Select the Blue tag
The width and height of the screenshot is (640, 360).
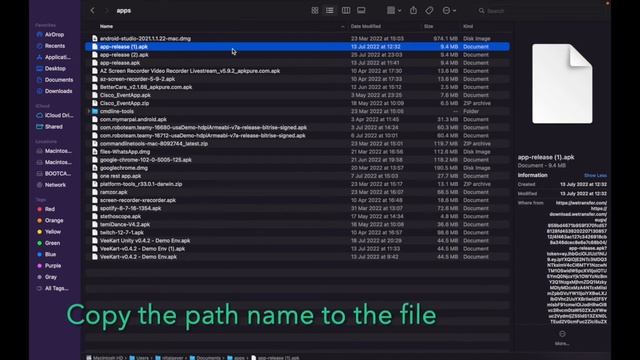point(50,254)
